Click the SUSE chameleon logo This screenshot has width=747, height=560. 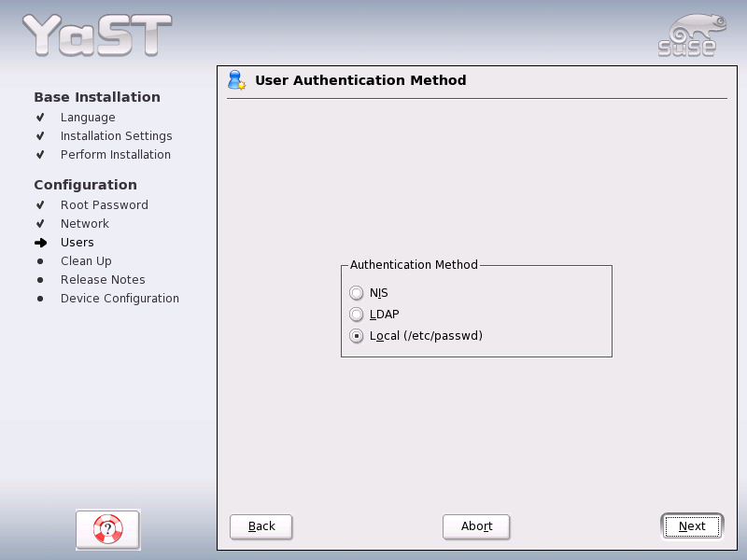[691, 34]
